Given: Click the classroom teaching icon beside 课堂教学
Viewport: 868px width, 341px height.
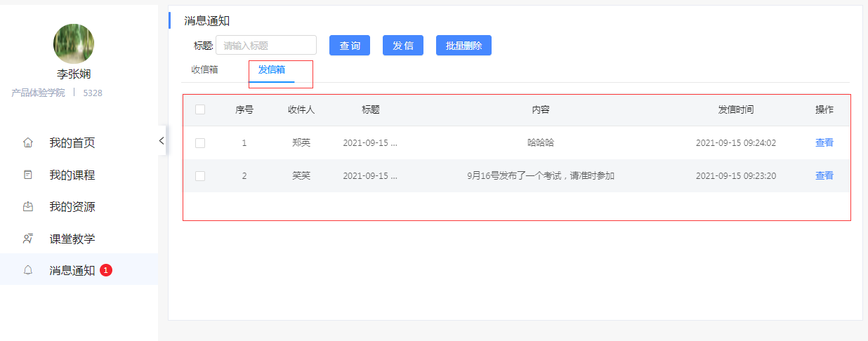Looking at the screenshot, I should click(x=28, y=239).
